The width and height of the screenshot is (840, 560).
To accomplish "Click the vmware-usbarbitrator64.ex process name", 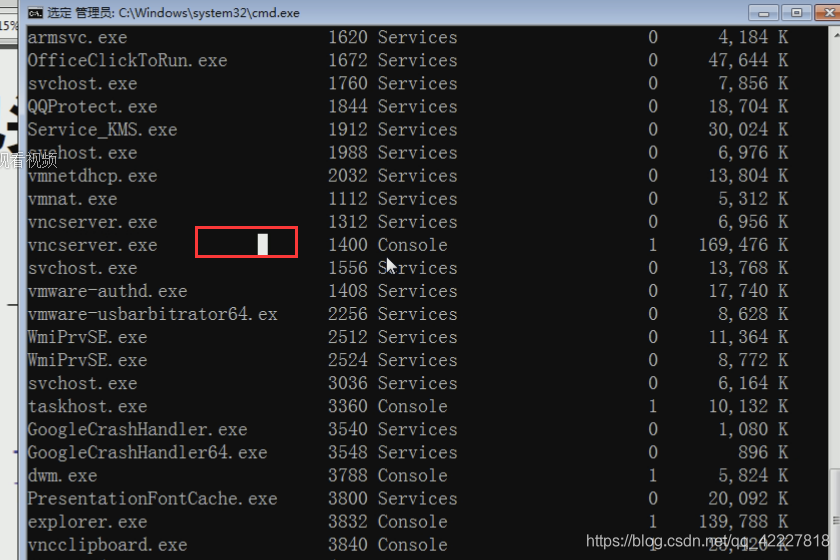I will pos(153,314).
